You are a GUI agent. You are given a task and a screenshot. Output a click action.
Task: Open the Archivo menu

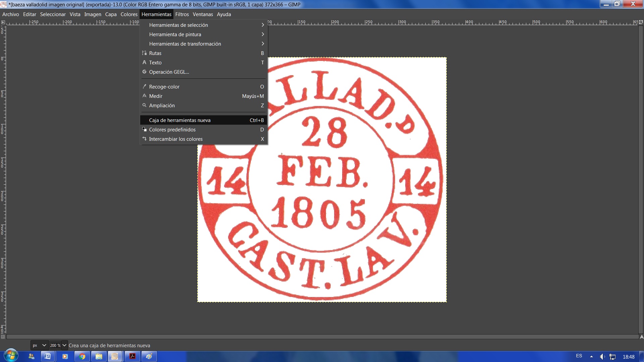coord(11,14)
